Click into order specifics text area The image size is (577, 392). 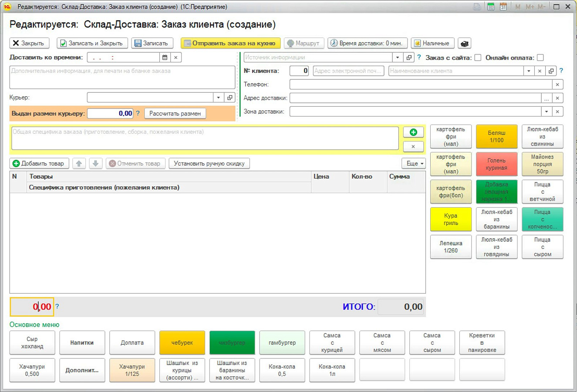tap(205, 138)
